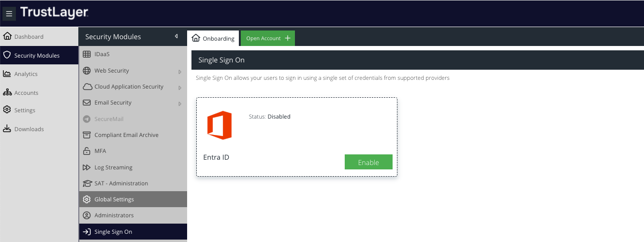This screenshot has width=644, height=242.
Task: Select the SecureMail label
Action: [109, 119]
